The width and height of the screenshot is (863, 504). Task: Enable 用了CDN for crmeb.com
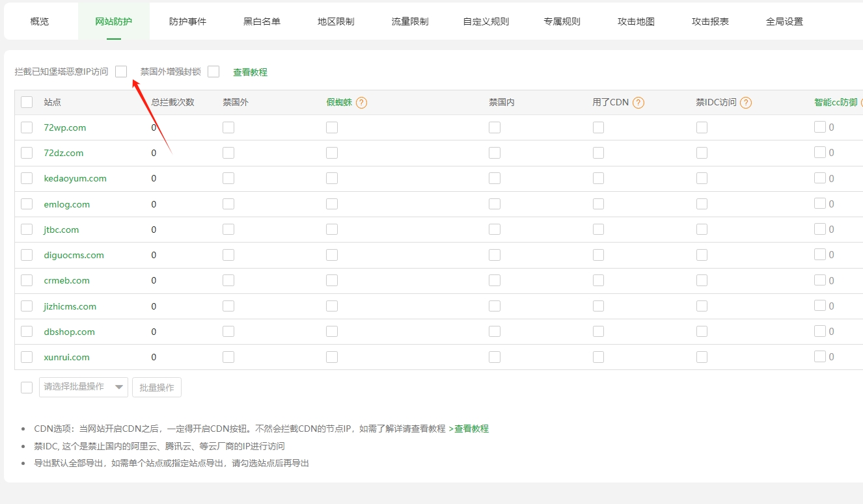coord(598,280)
